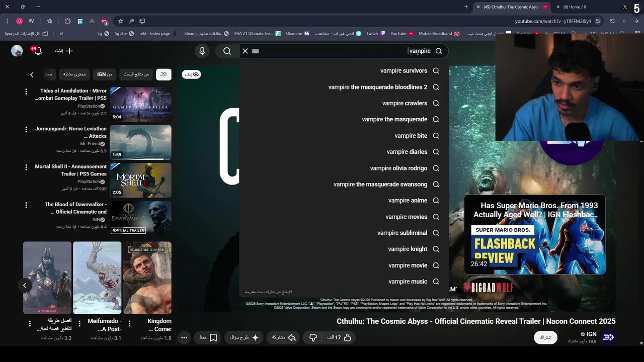Viewport: 644px width, 362px height.
Task: Select the search results filter chip
Action: coord(136,74)
